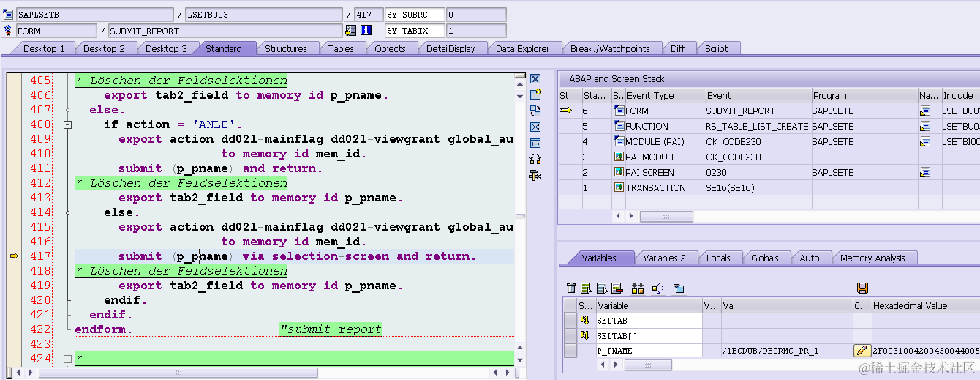Click the Variable column header
980x380 pixels.
coord(649,305)
